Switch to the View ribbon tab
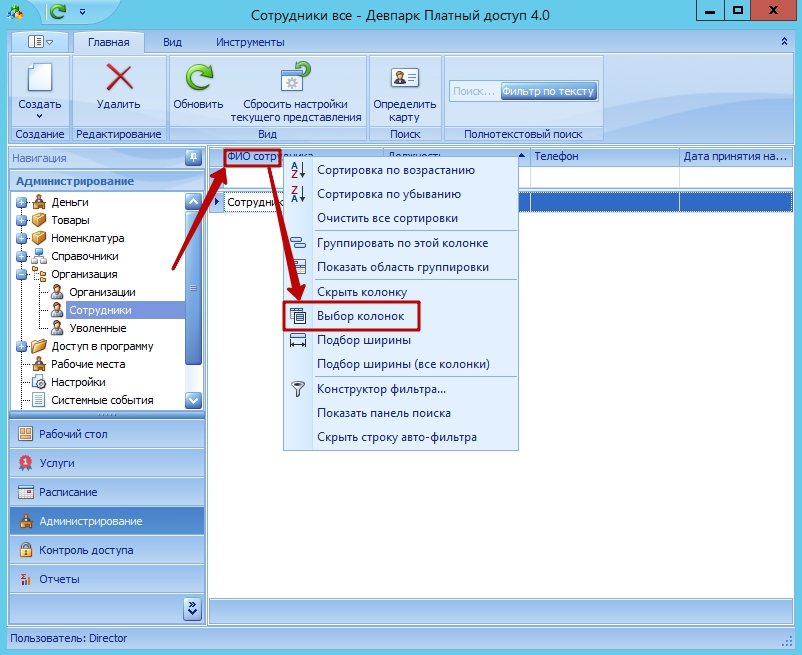 pyautogui.click(x=172, y=42)
